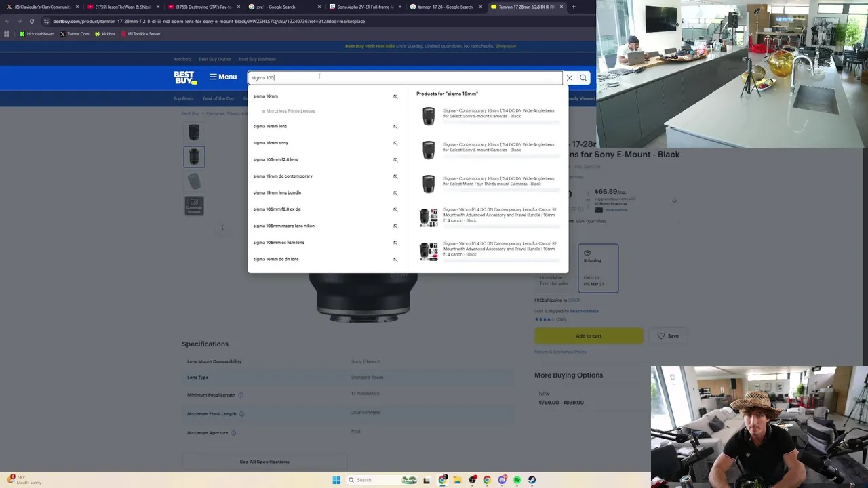This screenshot has width=868, height=488.
Task: Open Beach Camera seller link
Action: coord(584,311)
